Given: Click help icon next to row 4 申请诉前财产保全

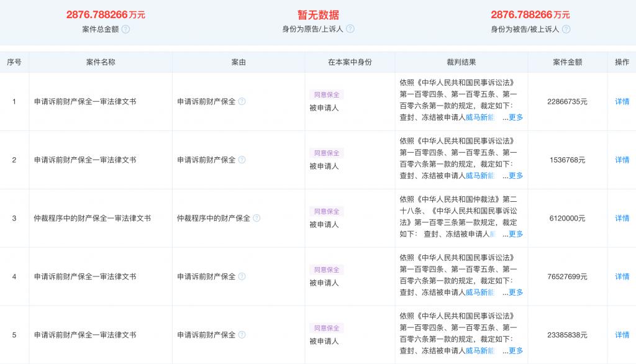Looking at the screenshot, I should 242,276.
